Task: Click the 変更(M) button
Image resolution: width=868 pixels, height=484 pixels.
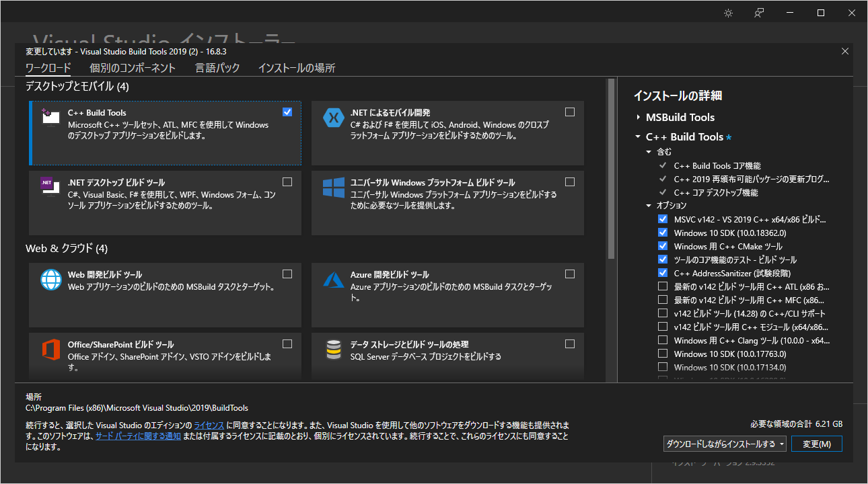Action: 817,444
